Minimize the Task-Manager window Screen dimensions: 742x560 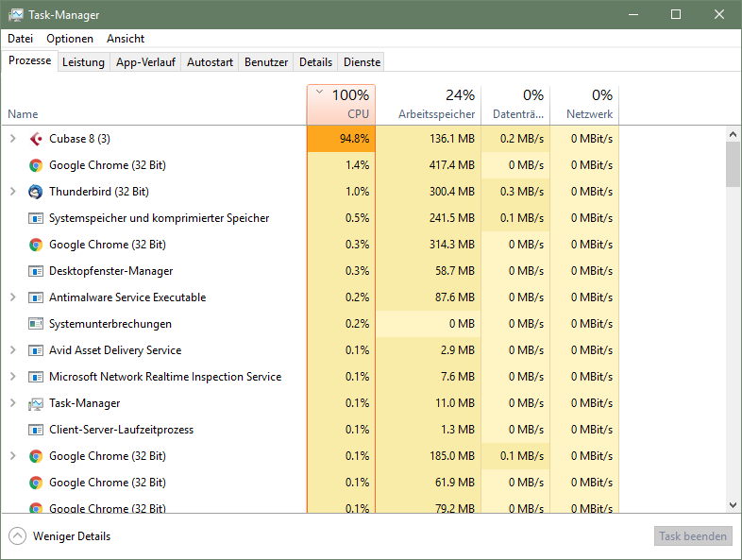tap(633, 15)
